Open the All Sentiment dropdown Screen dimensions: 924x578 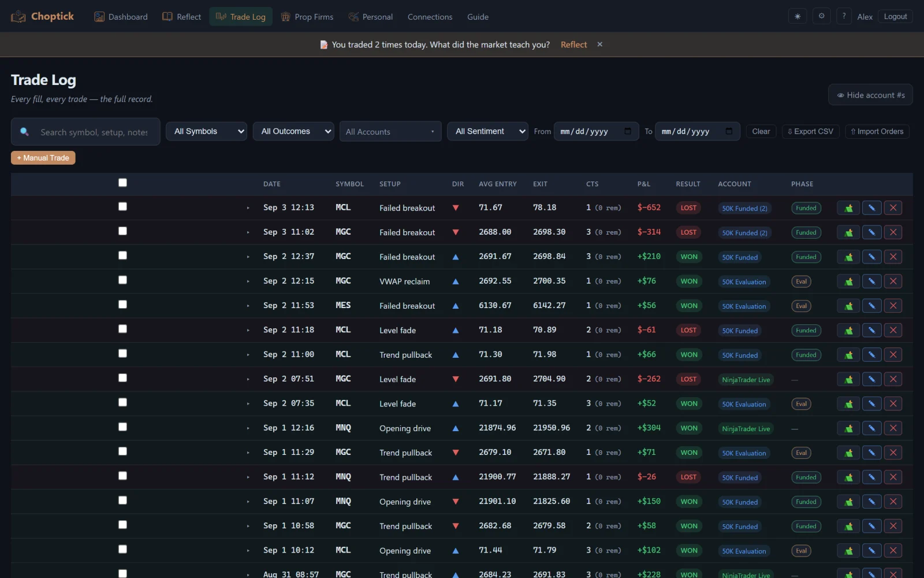[x=487, y=131]
